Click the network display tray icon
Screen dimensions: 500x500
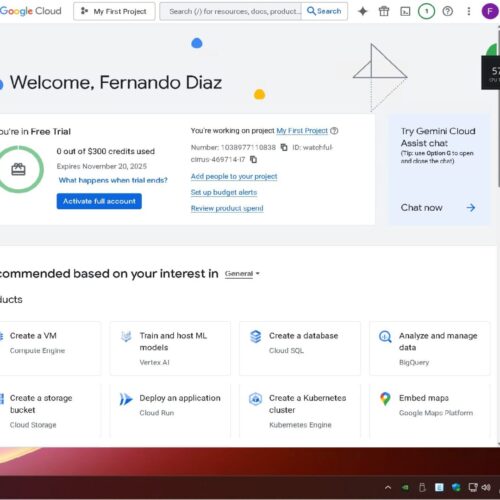click(x=473, y=487)
